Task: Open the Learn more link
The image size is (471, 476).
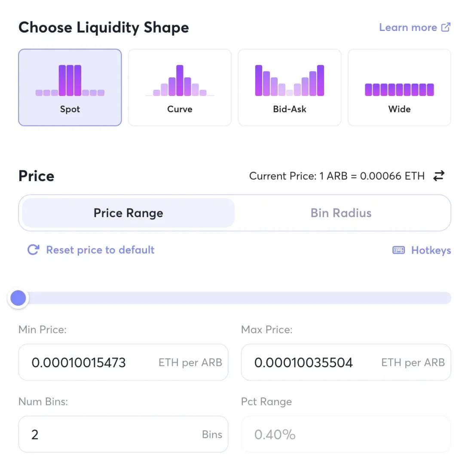Action: coord(408,28)
